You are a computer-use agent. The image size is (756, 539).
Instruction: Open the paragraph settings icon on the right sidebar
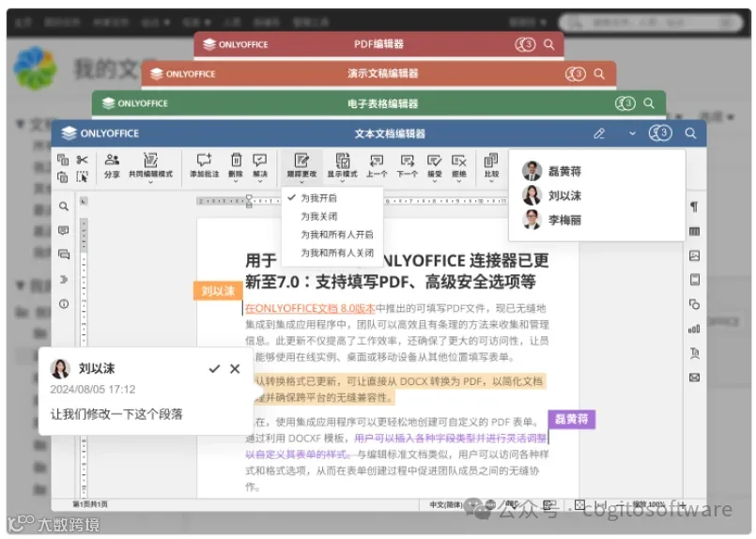coord(694,207)
